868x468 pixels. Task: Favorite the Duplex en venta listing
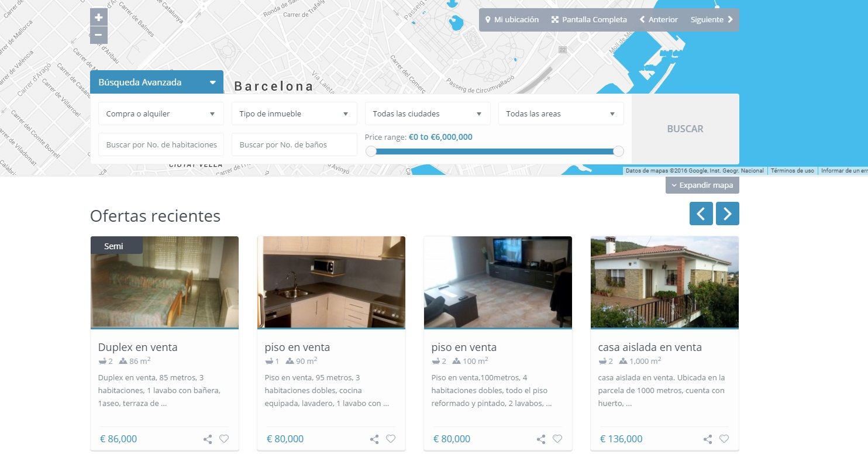coord(224,439)
